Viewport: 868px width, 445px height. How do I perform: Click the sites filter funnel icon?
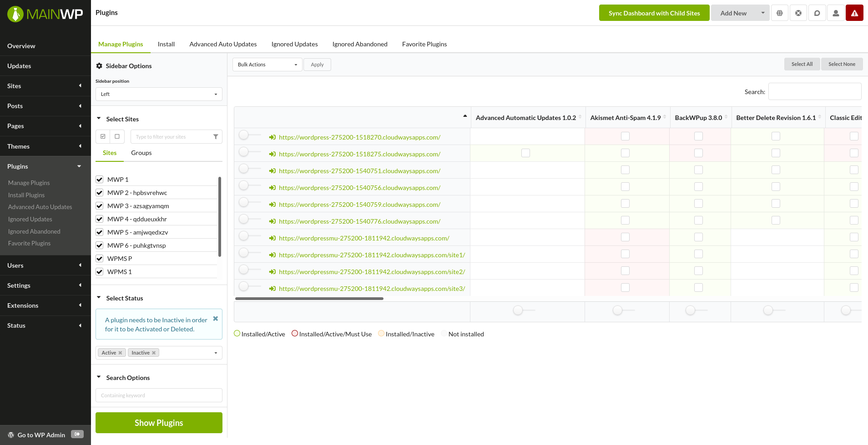point(216,136)
